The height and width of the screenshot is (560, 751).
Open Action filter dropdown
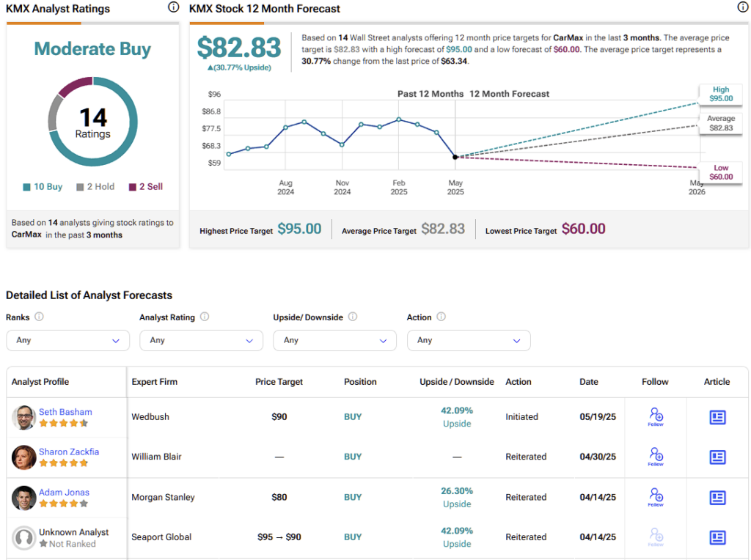coord(469,340)
